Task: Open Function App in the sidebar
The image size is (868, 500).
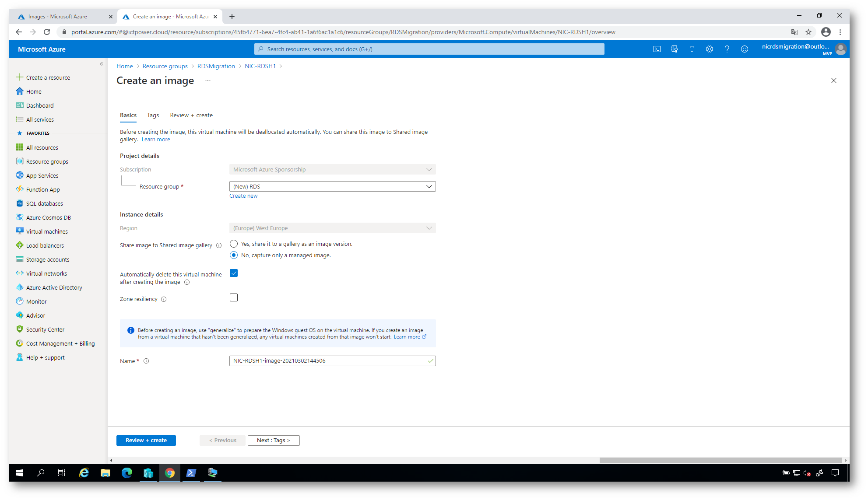Action: click(x=43, y=189)
